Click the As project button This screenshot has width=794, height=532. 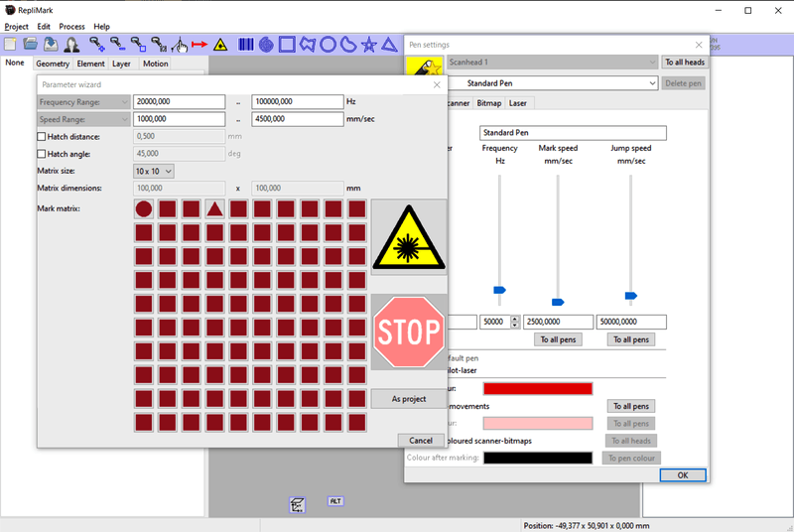pos(409,399)
